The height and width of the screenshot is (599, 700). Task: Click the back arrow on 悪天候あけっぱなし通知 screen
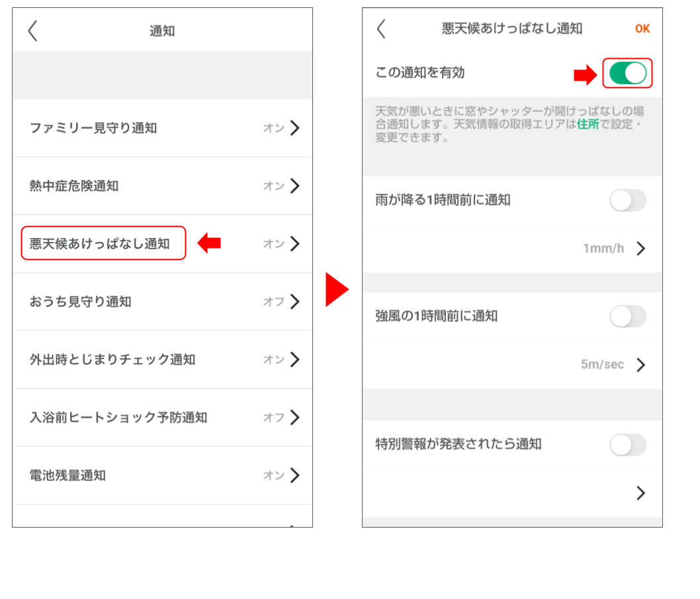(x=381, y=29)
